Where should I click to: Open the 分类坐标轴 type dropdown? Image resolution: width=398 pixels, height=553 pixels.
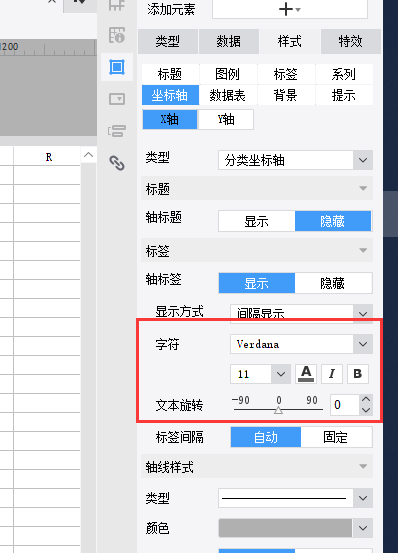tap(295, 160)
